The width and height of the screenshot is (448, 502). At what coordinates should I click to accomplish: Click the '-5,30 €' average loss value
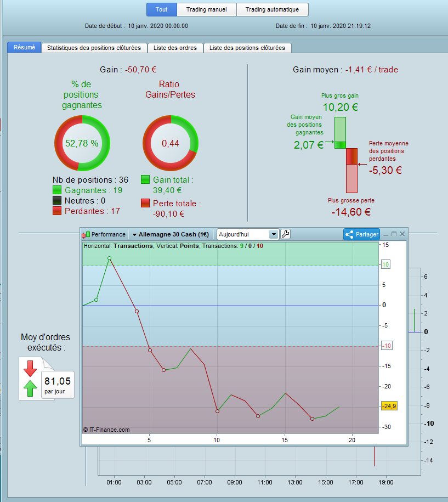tap(385, 170)
